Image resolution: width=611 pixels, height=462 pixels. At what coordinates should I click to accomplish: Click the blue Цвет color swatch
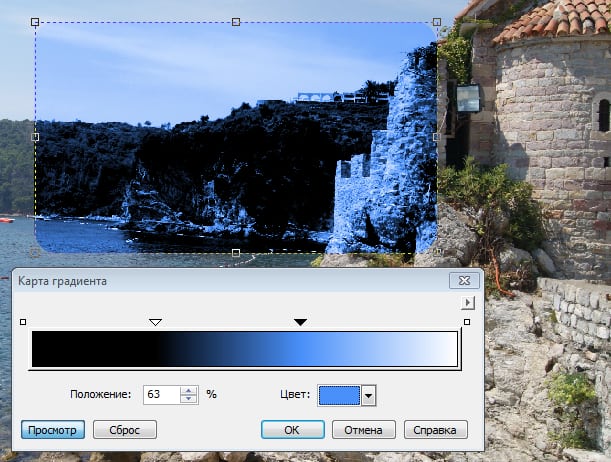(x=338, y=395)
